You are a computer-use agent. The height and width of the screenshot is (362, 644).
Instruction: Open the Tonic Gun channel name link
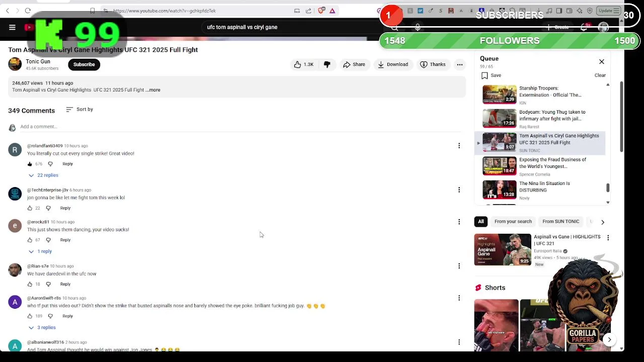(x=38, y=61)
